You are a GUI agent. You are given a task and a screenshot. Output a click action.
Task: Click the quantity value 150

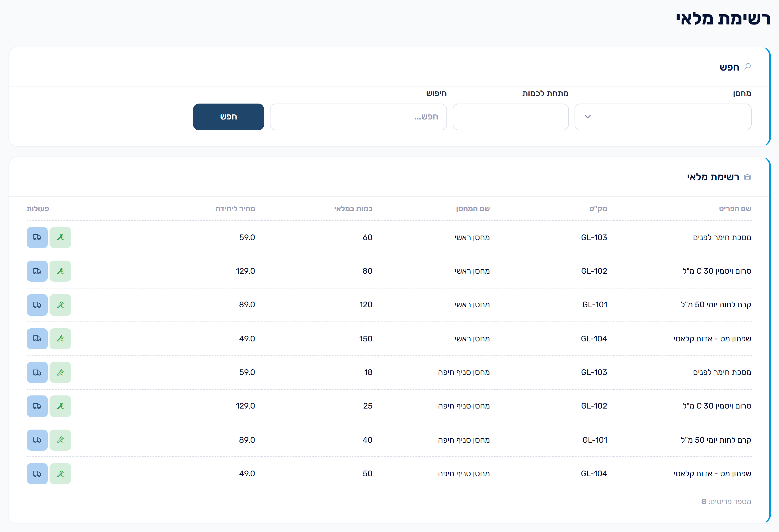tap(366, 339)
